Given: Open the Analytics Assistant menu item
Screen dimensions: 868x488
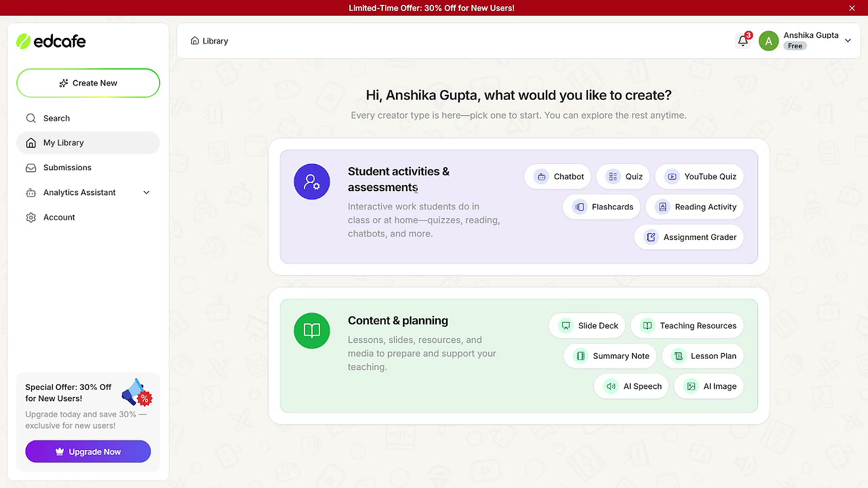Looking at the screenshot, I should click(88, 192).
